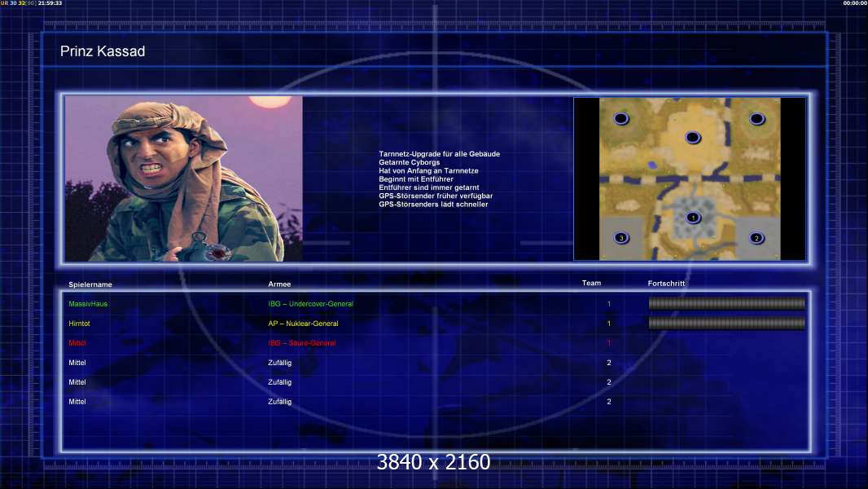
Task: Select the red 'Mittel' player name
Action: (77, 343)
